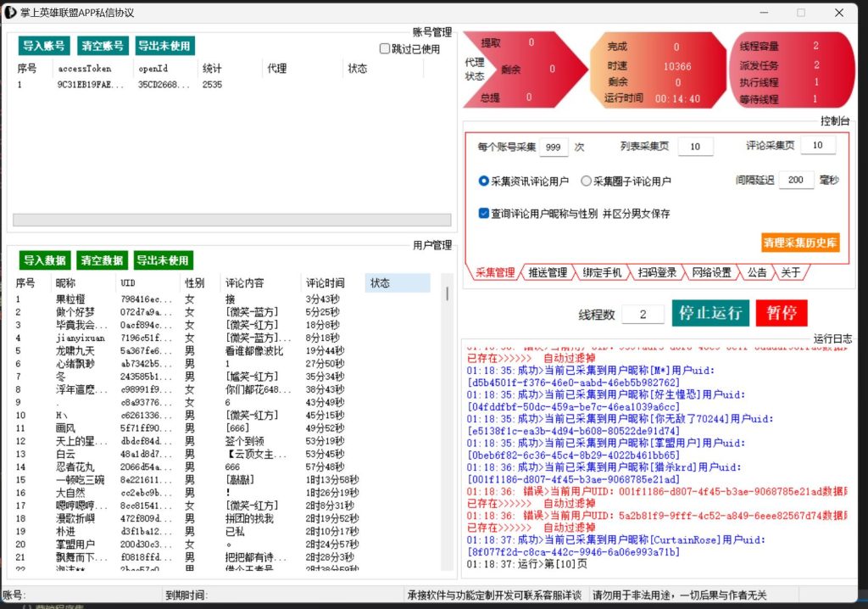Click the 线程数 input field
The width and height of the screenshot is (868, 609).
coord(643,315)
